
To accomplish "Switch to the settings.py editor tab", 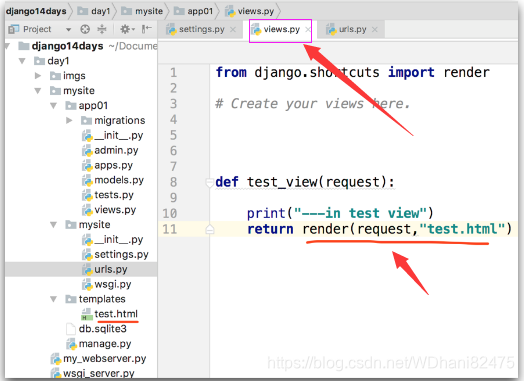I will point(201,29).
